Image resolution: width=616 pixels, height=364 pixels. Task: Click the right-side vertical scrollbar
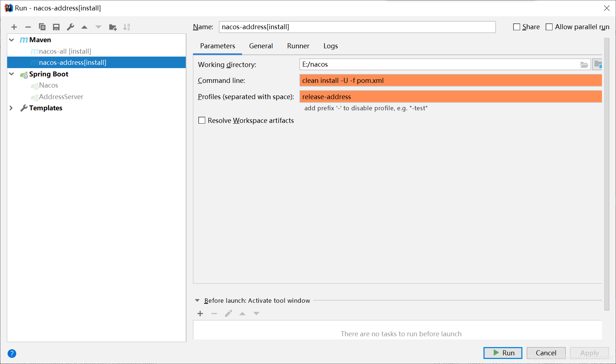(x=607, y=174)
